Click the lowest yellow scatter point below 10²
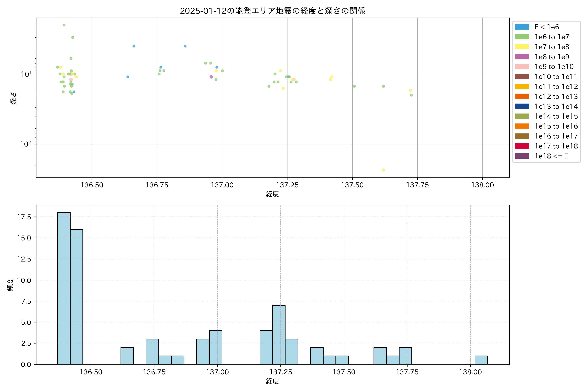The image size is (588, 392). click(383, 170)
